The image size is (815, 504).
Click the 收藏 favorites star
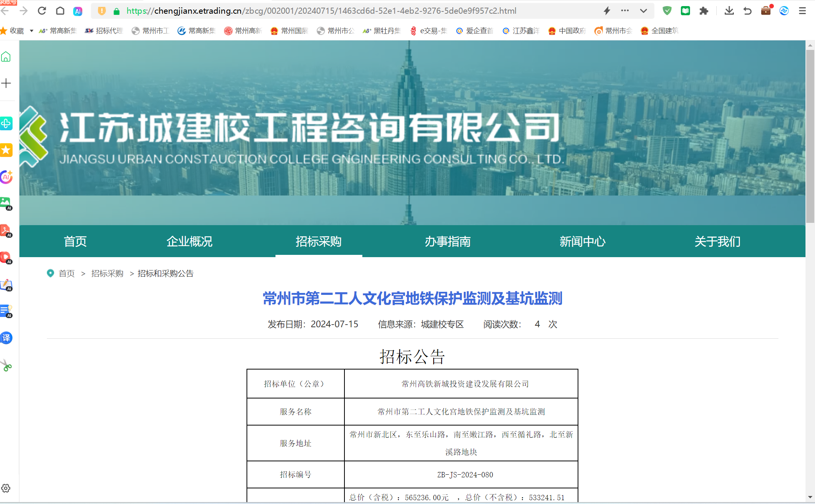[4, 31]
